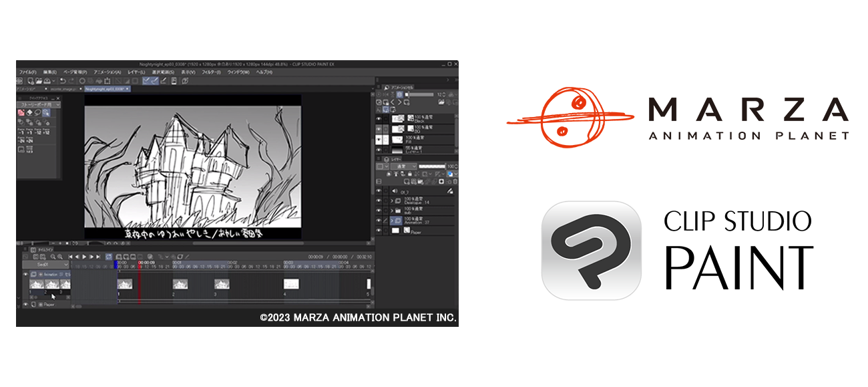The height and width of the screenshot is (387, 868).
Task: Open the ヘルプ(H) menu
Action: tap(265, 72)
